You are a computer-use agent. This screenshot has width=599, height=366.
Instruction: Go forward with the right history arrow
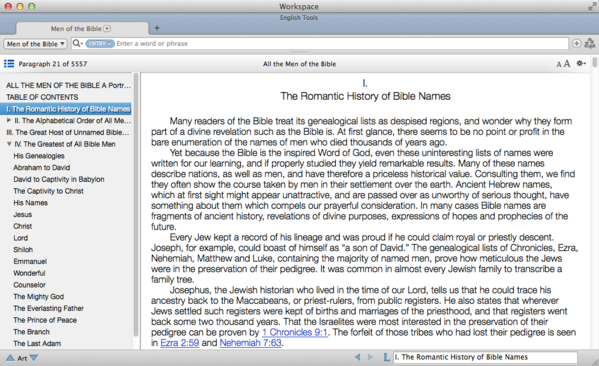370,357
